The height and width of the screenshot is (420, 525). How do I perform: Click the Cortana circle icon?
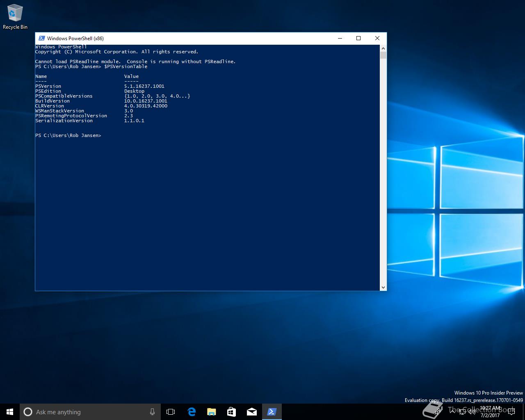click(x=28, y=412)
